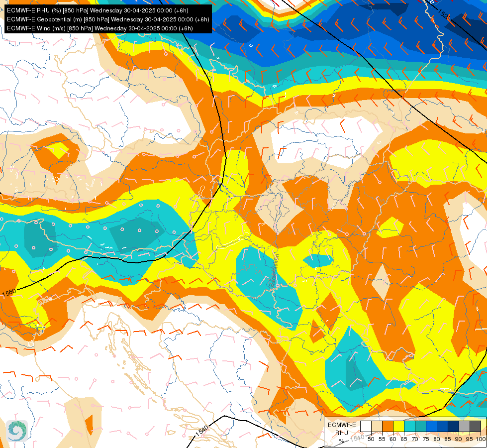Image resolution: width=487 pixels, height=448 pixels.
Task: Click the 'RHU' label in the legend
Action: click(x=342, y=433)
